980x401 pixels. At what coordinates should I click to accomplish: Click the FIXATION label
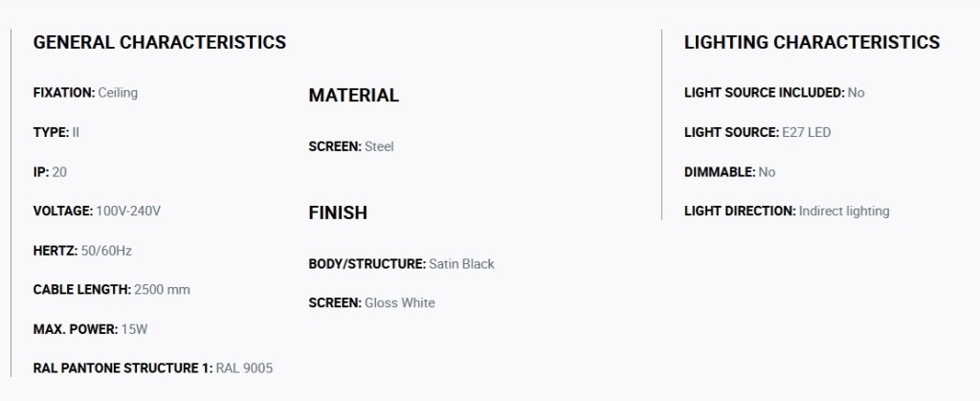click(64, 93)
